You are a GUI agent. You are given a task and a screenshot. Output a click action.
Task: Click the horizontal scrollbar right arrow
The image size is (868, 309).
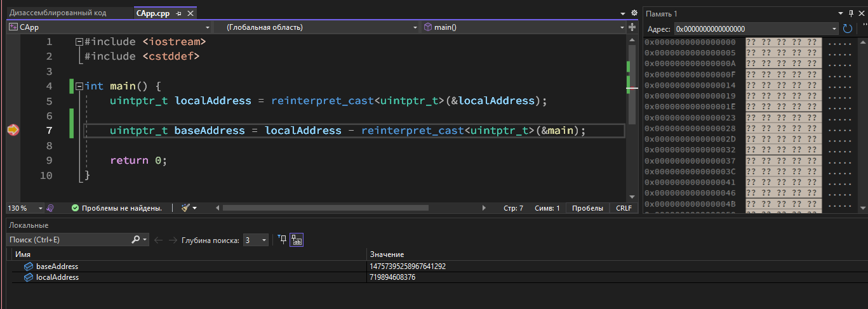point(484,208)
